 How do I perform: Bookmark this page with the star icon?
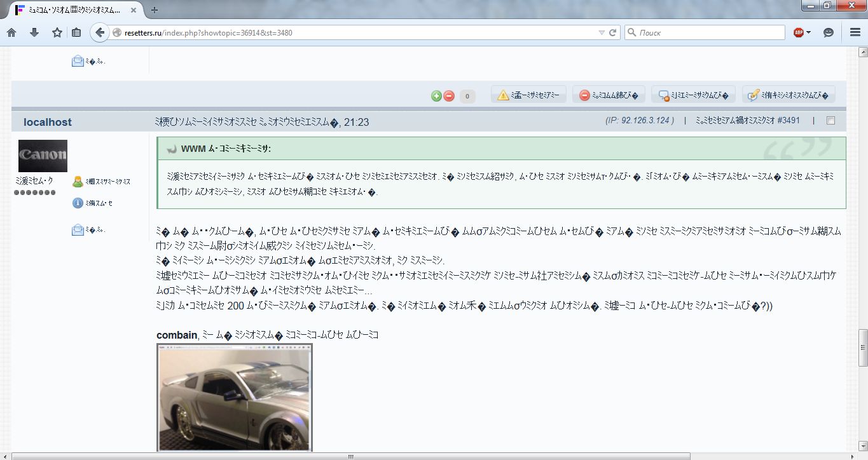[57, 32]
